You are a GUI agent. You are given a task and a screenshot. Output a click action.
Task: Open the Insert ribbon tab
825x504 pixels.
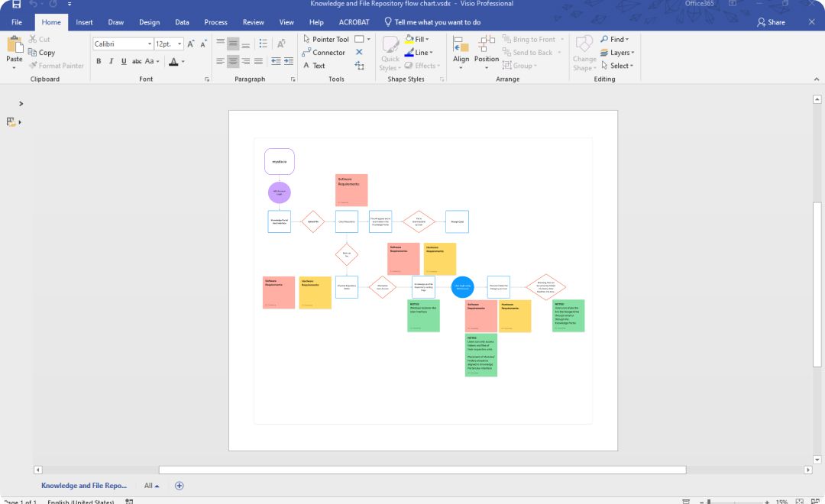[84, 22]
